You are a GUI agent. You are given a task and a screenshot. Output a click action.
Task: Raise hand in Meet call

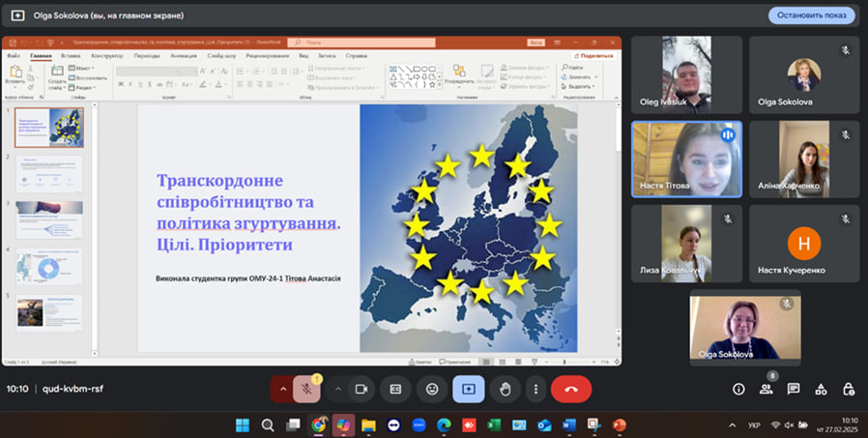pyautogui.click(x=505, y=390)
